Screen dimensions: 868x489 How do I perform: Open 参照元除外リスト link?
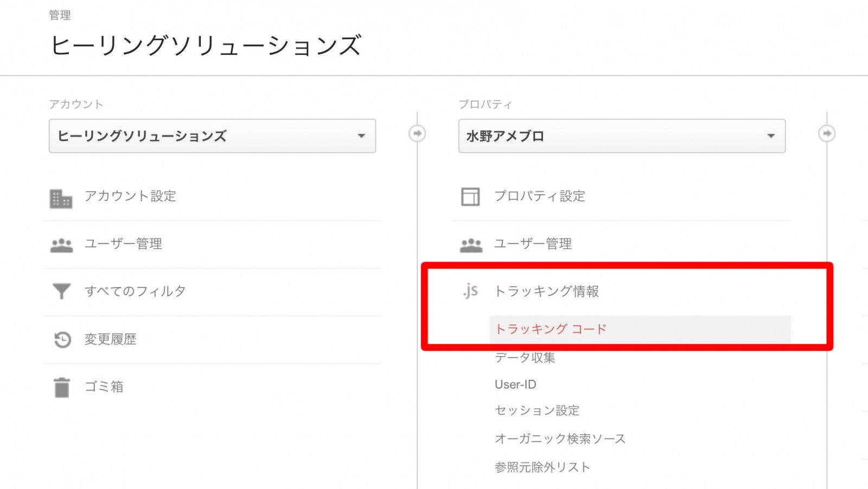coord(542,467)
